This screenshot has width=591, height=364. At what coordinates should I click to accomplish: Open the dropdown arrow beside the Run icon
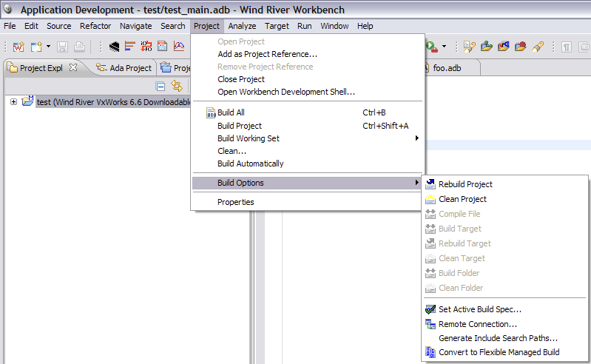444,47
